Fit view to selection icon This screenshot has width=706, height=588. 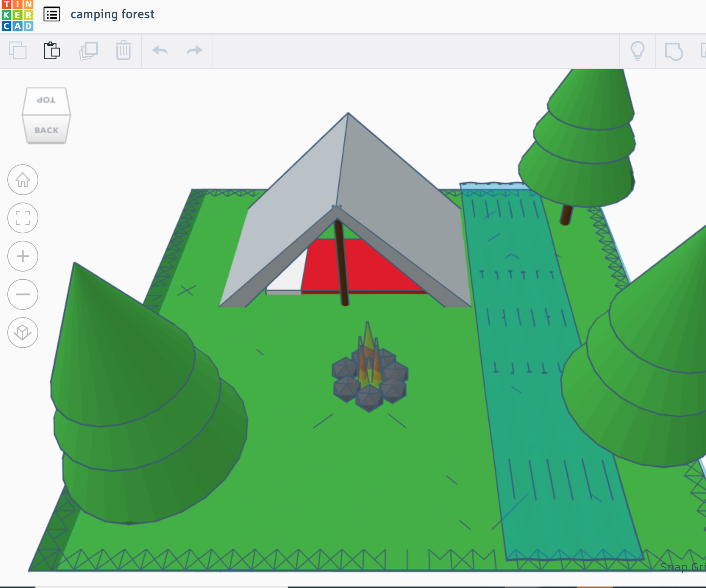tap(23, 218)
